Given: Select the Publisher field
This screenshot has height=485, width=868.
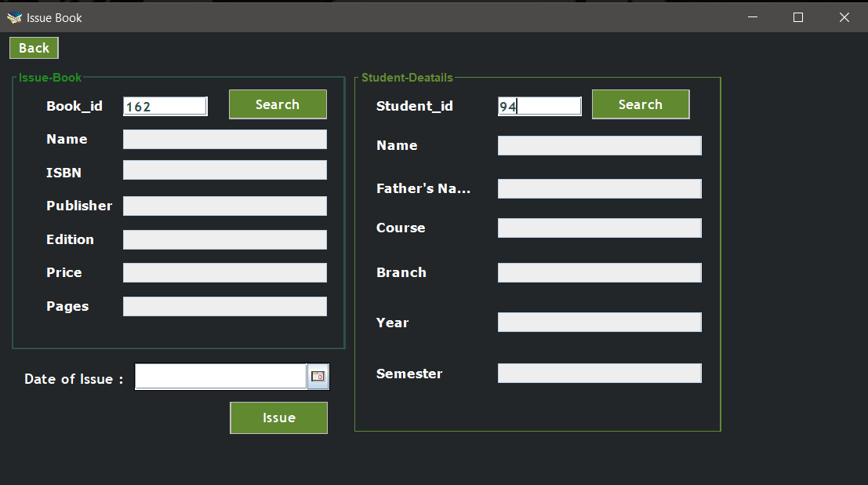Looking at the screenshot, I should point(225,206).
